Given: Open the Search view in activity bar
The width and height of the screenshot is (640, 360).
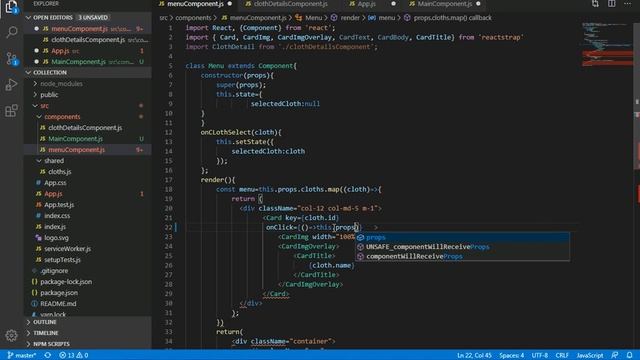Looking at the screenshot, I should 11,32.
